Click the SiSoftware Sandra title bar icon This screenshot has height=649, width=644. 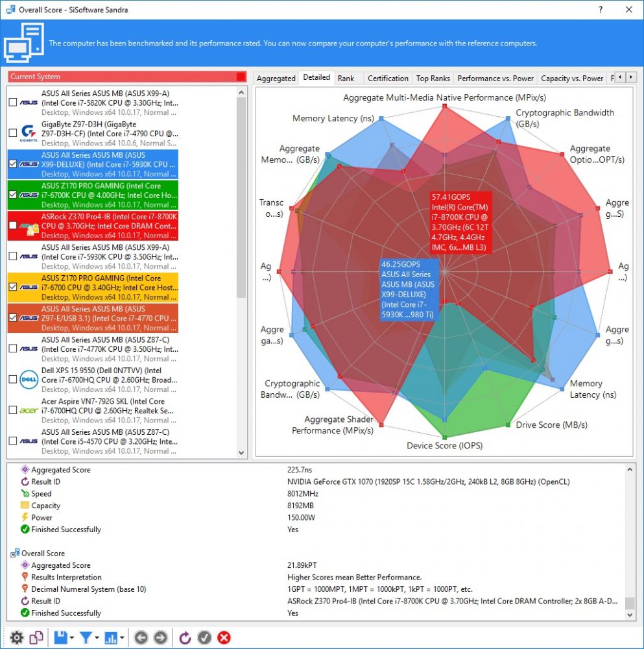(x=10, y=10)
